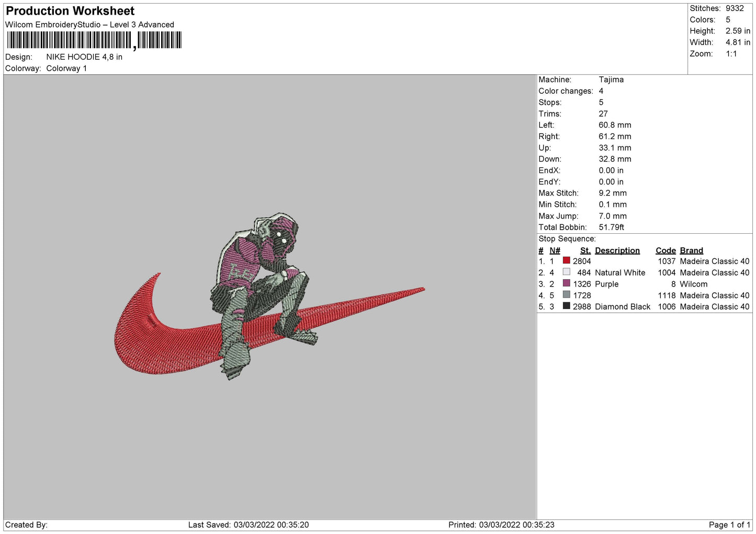Click the red swoosh in design preview

pyautogui.click(x=157, y=345)
